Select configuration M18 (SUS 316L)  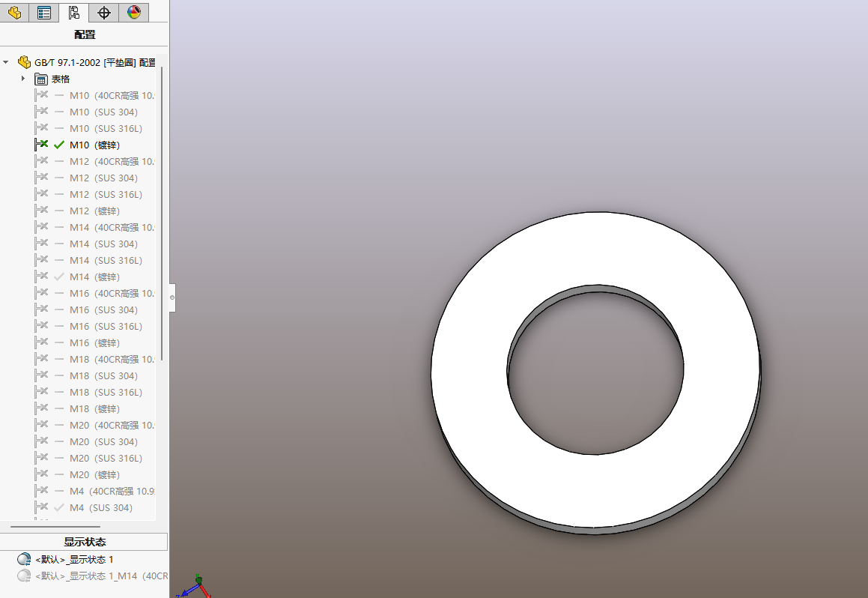tap(106, 392)
